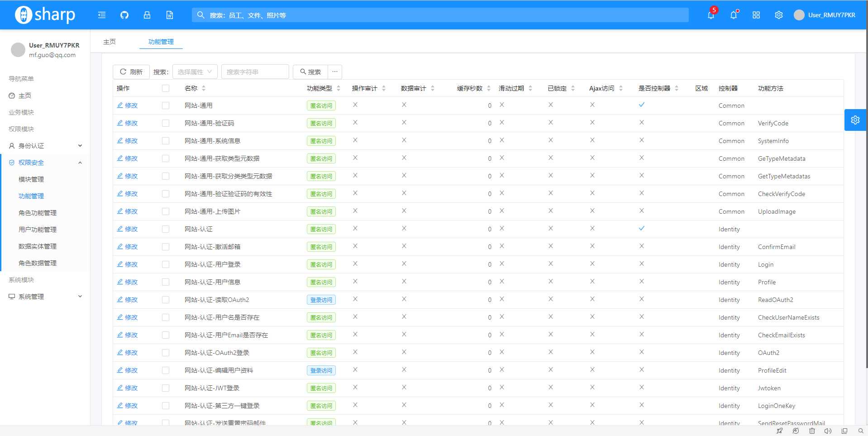
Task: Open the apps grid icon
Action: [x=756, y=15]
